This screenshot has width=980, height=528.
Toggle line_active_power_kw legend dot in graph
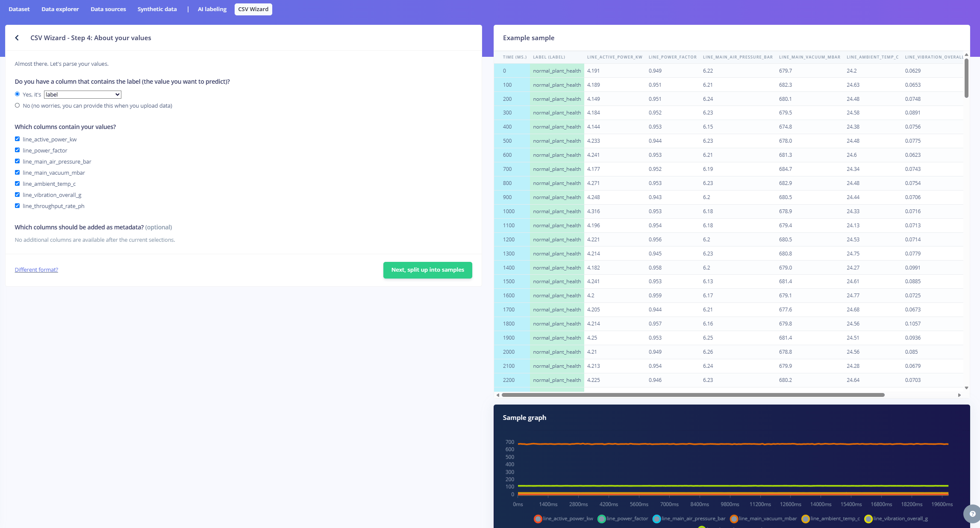(538, 519)
